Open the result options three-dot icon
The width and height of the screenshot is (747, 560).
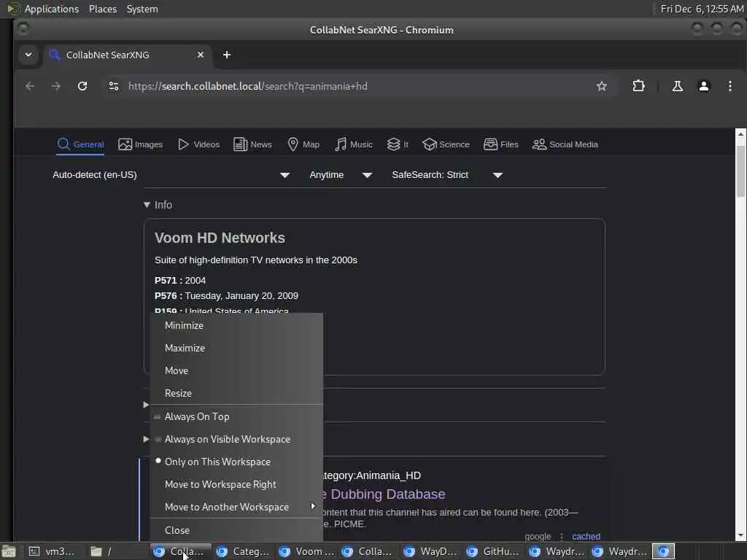click(x=562, y=537)
